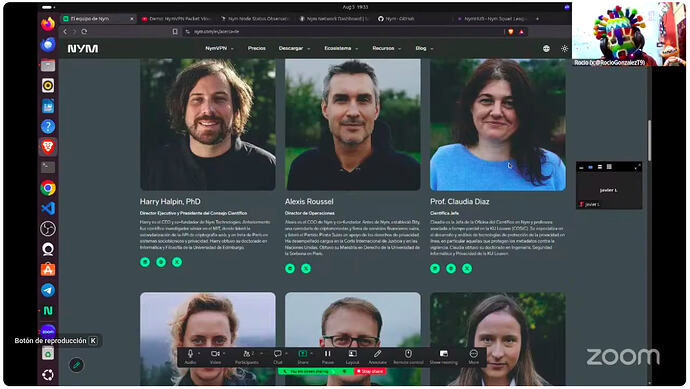Open middle social icon under Claudia Diaz

click(x=451, y=268)
